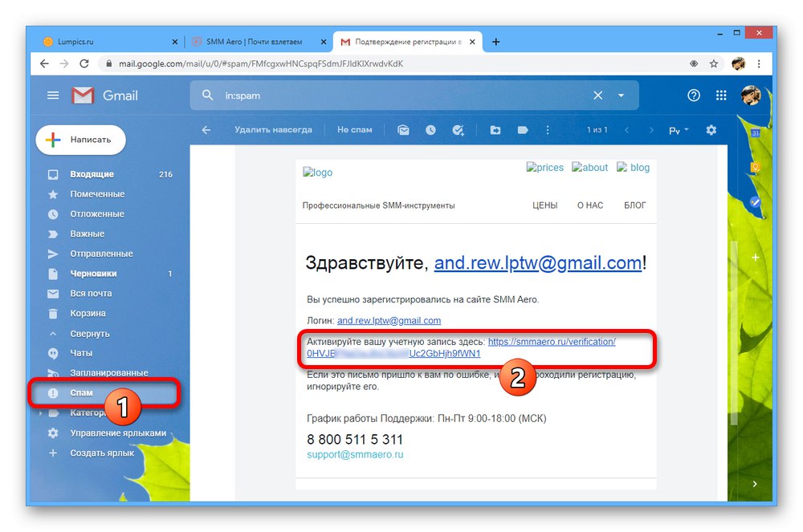
Task: Open Tasks side panel icon
Action: click(x=755, y=201)
